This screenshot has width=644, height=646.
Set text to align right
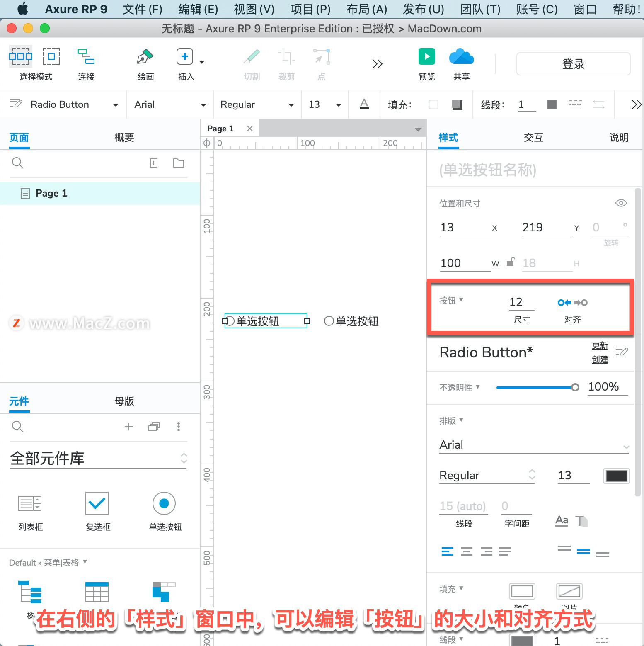(x=486, y=551)
